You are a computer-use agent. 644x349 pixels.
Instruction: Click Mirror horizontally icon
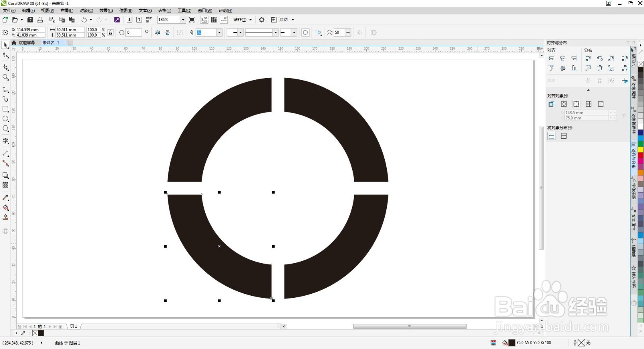click(x=158, y=33)
